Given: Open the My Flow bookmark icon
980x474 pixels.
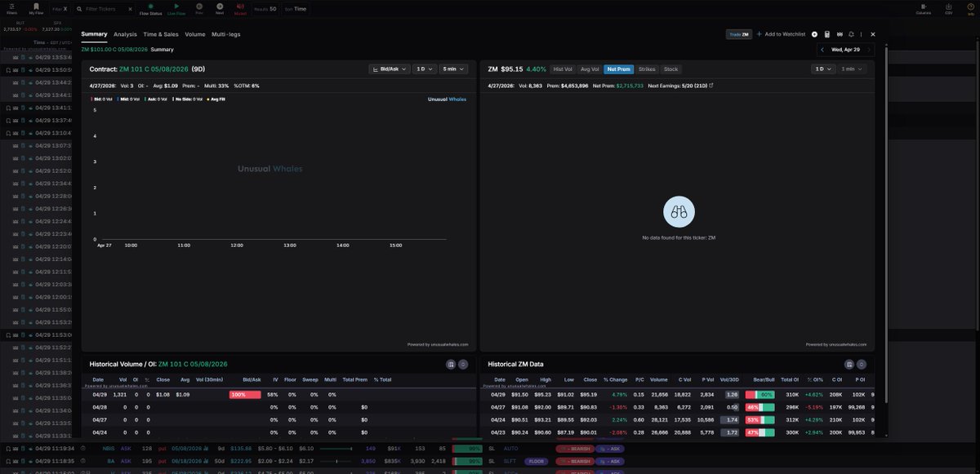Looking at the screenshot, I should [x=36, y=8].
